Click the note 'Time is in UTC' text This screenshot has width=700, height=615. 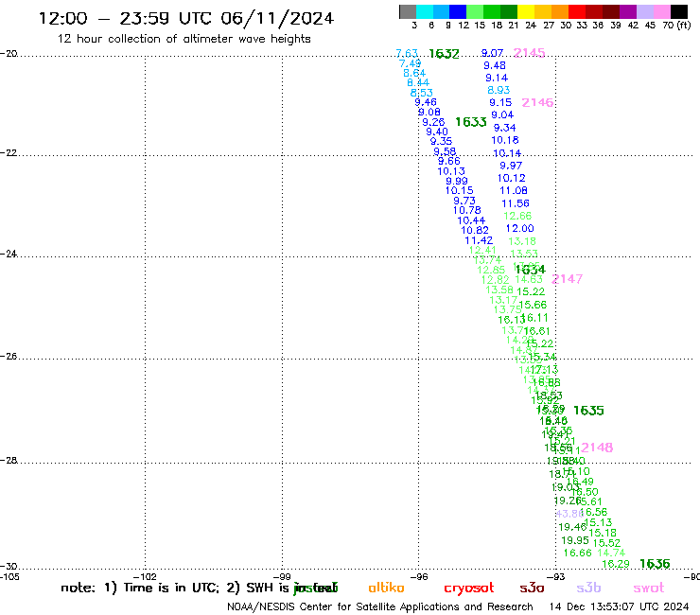pos(171,588)
